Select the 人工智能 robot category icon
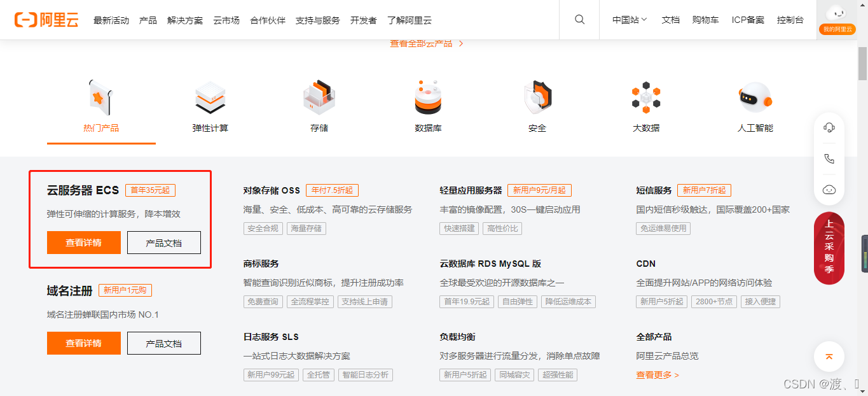The width and height of the screenshot is (868, 396). (x=755, y=97)
